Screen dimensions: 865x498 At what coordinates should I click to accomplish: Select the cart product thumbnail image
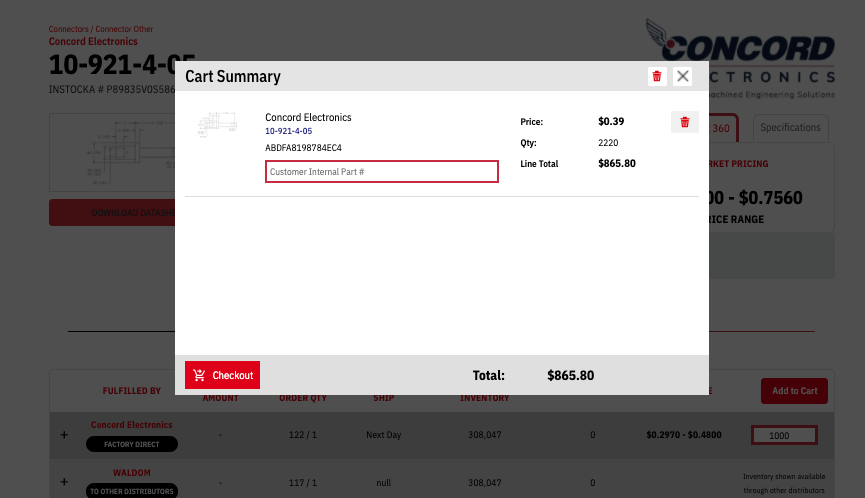coord(217,124)
